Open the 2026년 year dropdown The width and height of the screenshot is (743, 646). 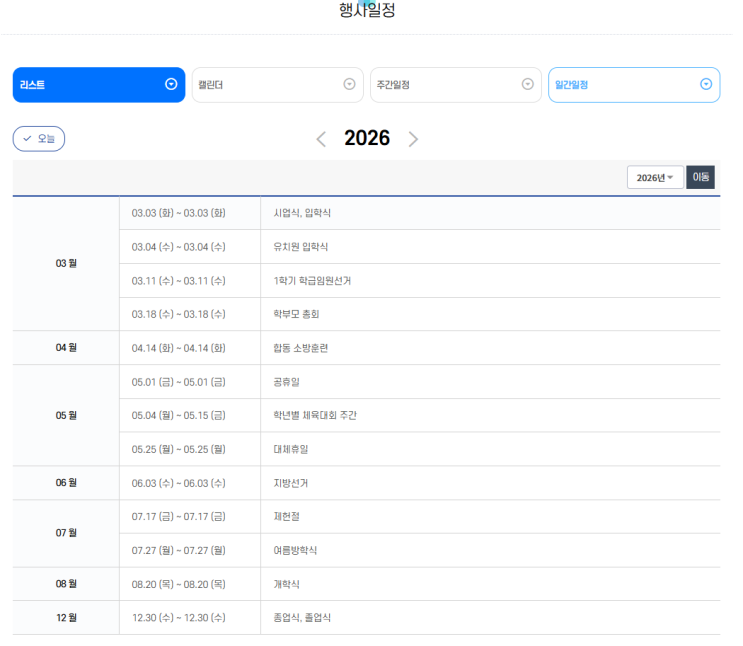point(655,177)
